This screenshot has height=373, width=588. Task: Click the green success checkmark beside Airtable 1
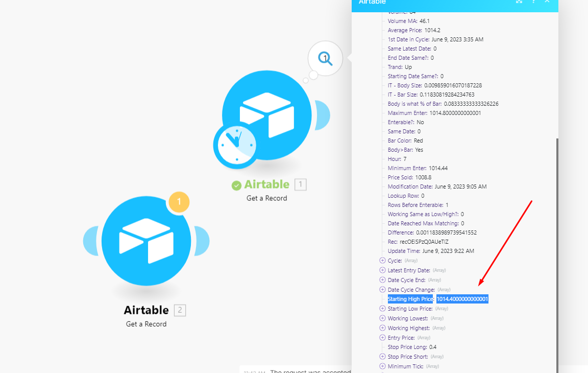pyautogui.click(x=236, y=185)
